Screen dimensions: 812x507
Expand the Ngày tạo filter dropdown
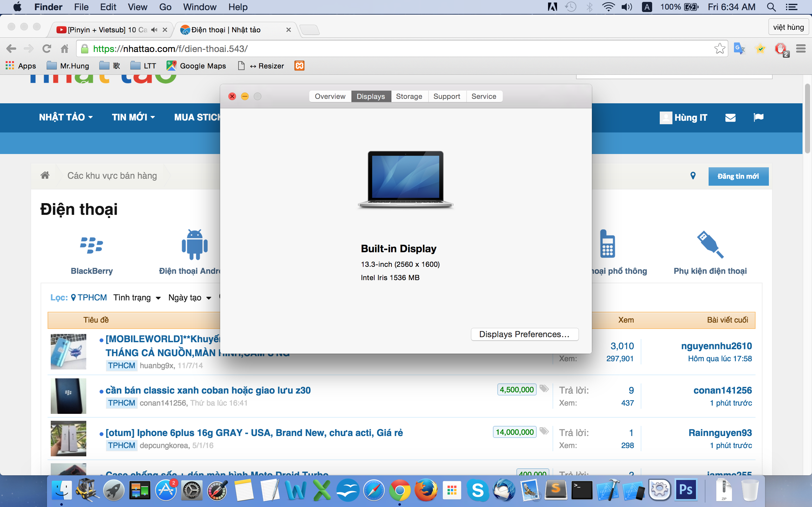[190, 298]
